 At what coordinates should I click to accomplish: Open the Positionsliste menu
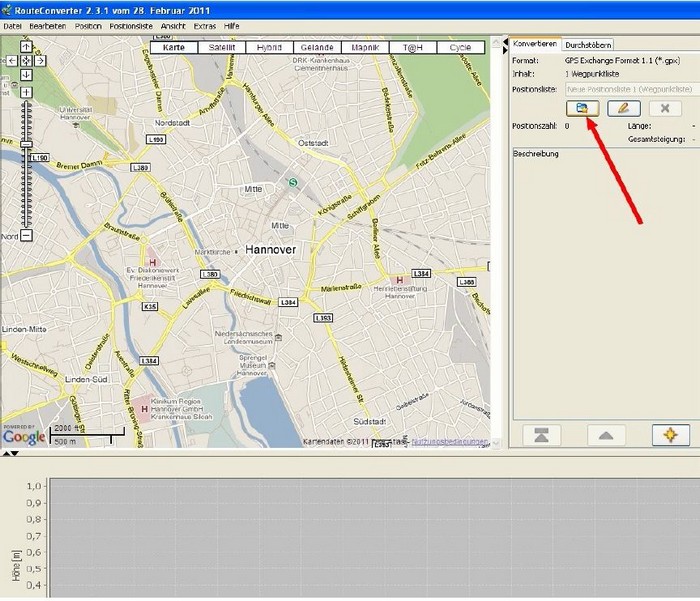pyautogui.click(x=131, y=26)
